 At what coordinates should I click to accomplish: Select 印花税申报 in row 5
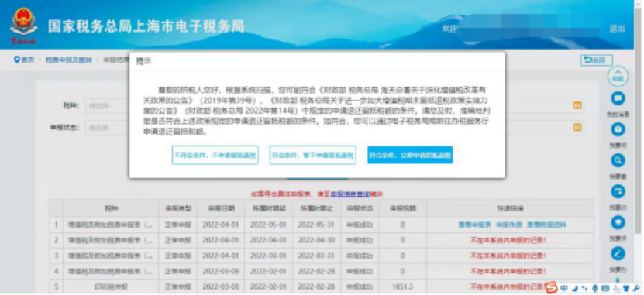(111, 286)
